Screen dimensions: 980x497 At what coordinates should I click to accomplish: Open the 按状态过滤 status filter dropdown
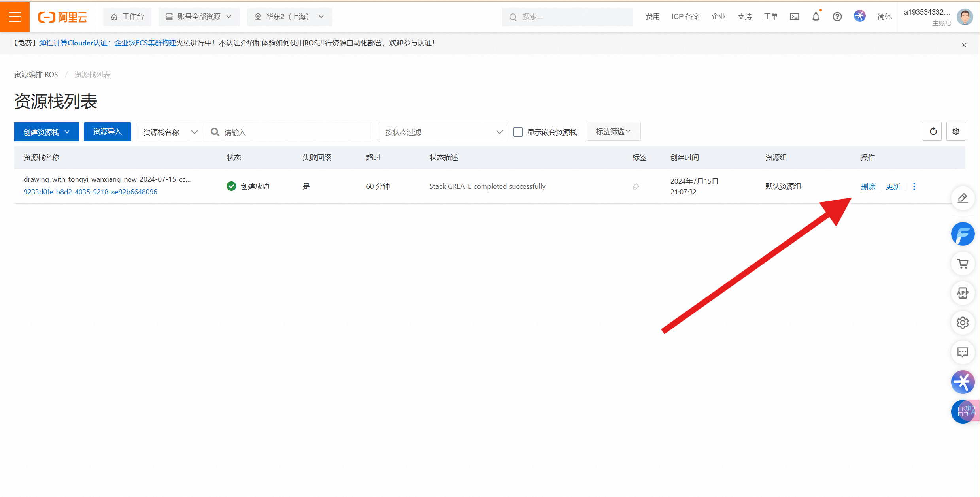point(443,132)
